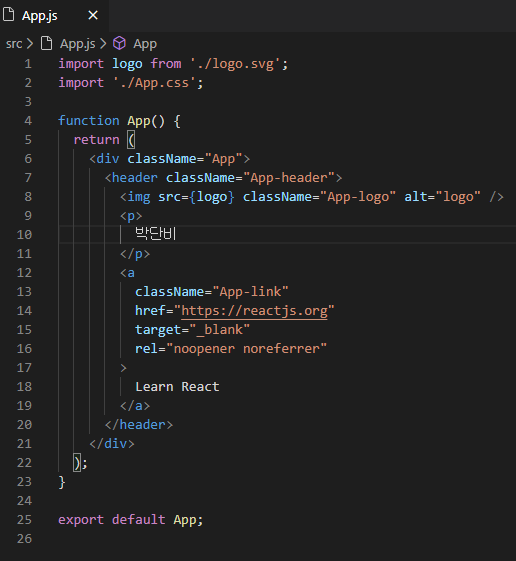Click the 'function' keyword on line 4

[89, 121]
